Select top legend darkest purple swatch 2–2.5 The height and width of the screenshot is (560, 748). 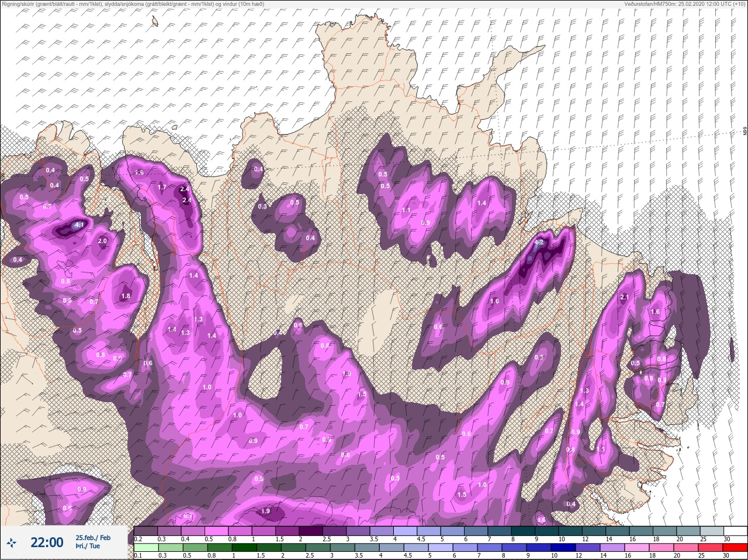(311, 531)
